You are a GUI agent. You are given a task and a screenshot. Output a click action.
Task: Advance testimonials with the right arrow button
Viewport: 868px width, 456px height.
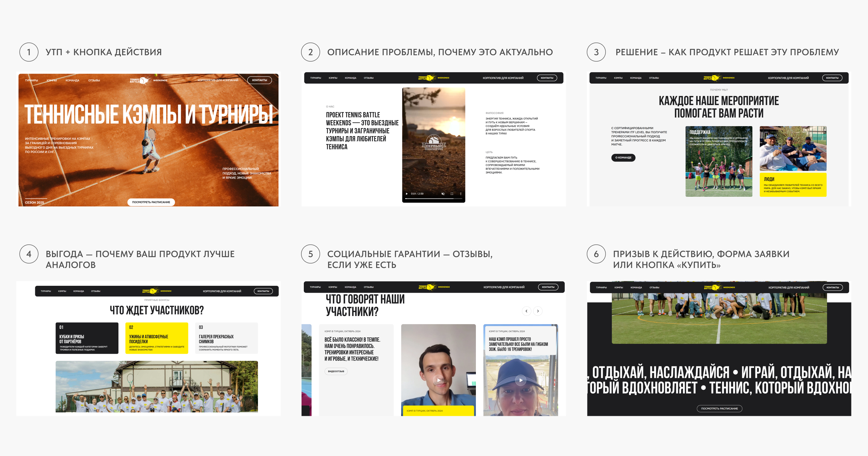[538, 311]
